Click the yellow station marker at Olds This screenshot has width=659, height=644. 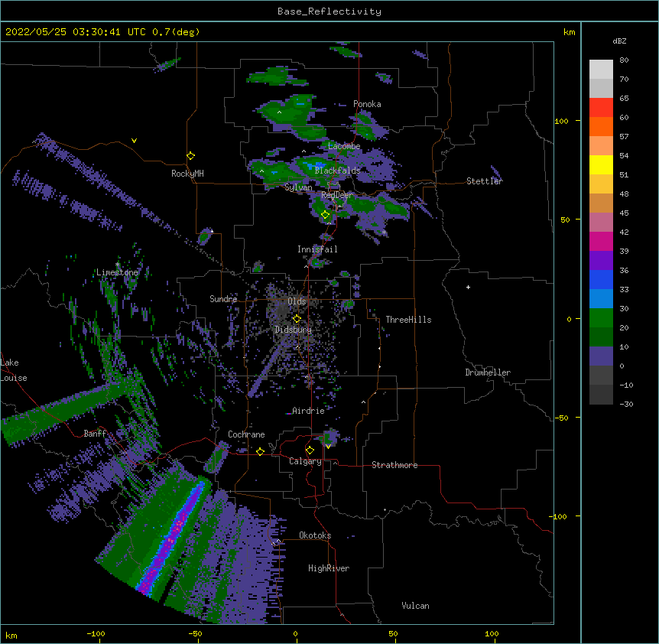click(297, 319)
